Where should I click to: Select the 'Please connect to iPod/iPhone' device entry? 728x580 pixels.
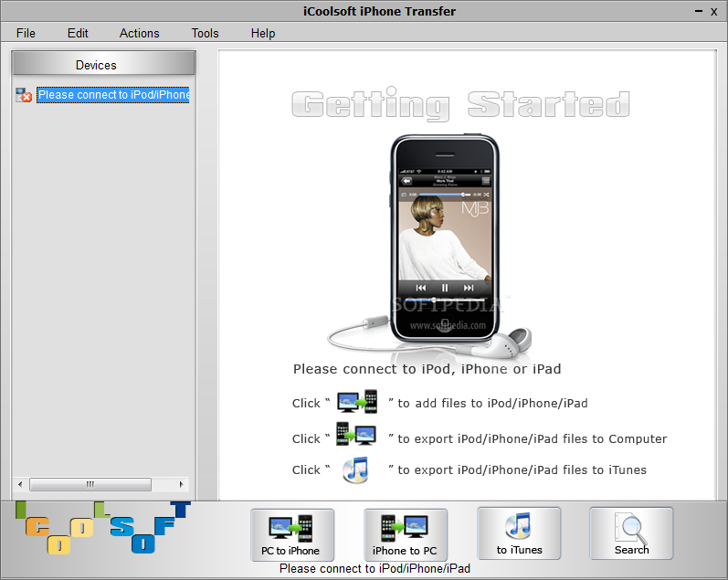pyautogui.click(x=113, y=95)
